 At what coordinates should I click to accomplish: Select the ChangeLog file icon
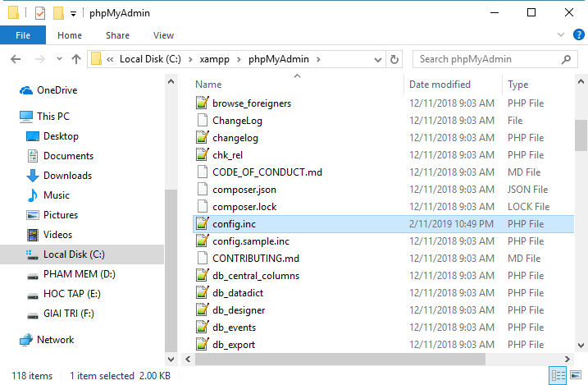point(202,120)
